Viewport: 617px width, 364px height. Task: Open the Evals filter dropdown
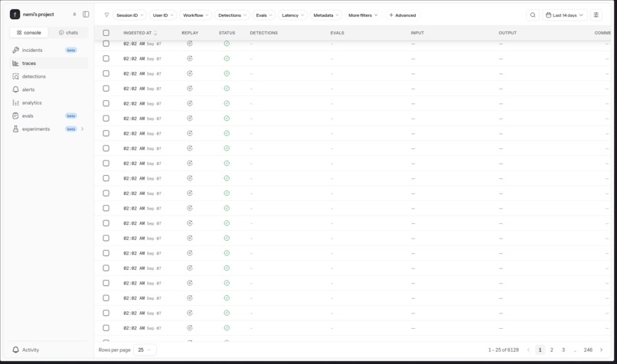click(x=263, y=15)
